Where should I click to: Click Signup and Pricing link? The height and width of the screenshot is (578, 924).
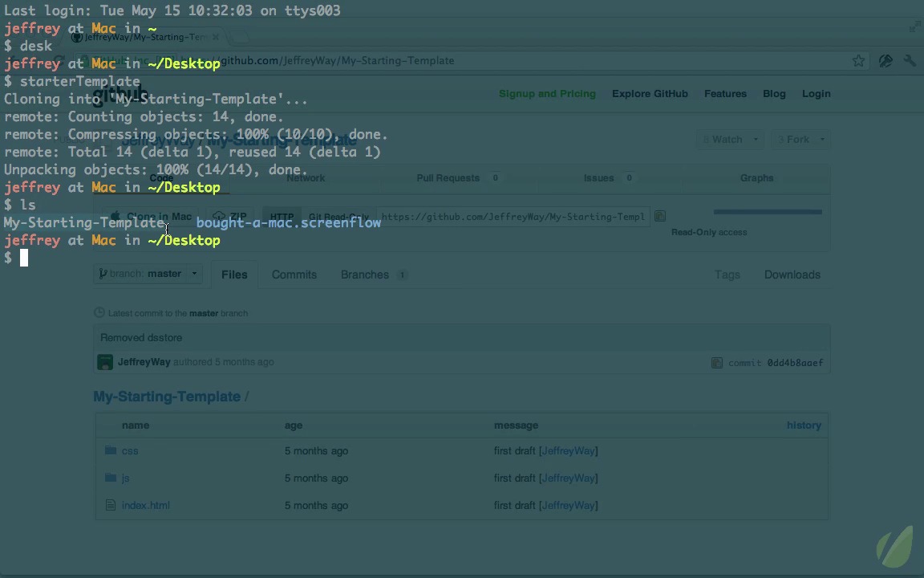pyautogui.click(x=547, y=94)
